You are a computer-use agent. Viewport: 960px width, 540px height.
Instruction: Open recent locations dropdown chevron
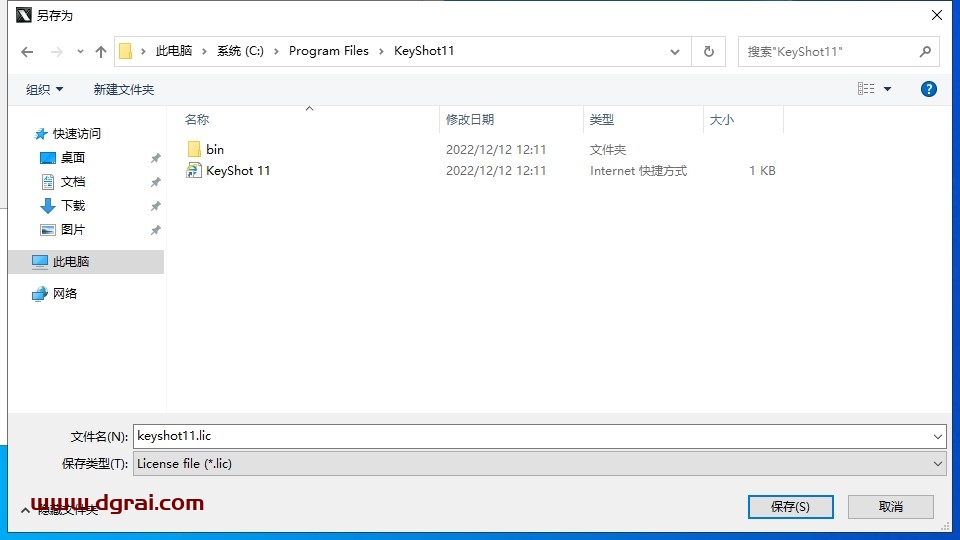[80, 52]
